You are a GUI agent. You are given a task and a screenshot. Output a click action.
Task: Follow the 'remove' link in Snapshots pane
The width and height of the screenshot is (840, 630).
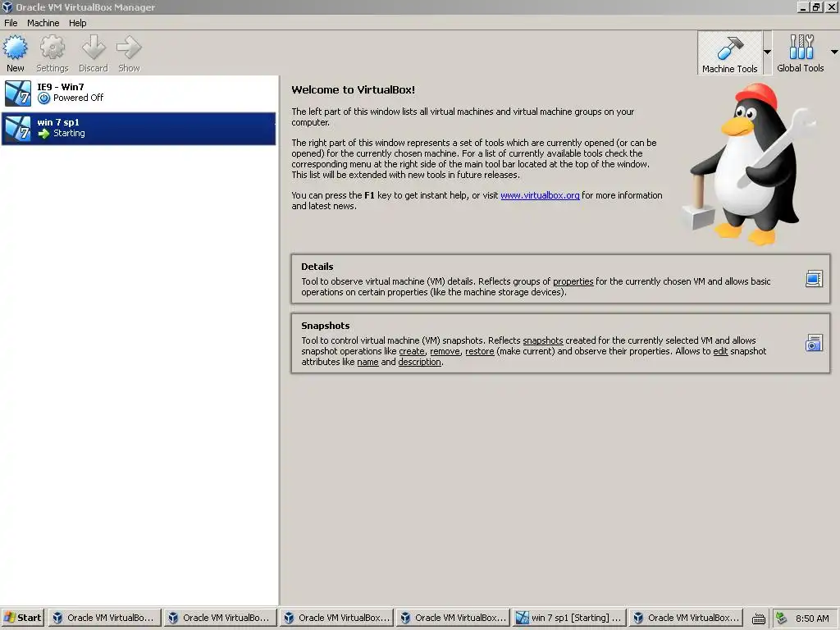[x=445, y=351]
